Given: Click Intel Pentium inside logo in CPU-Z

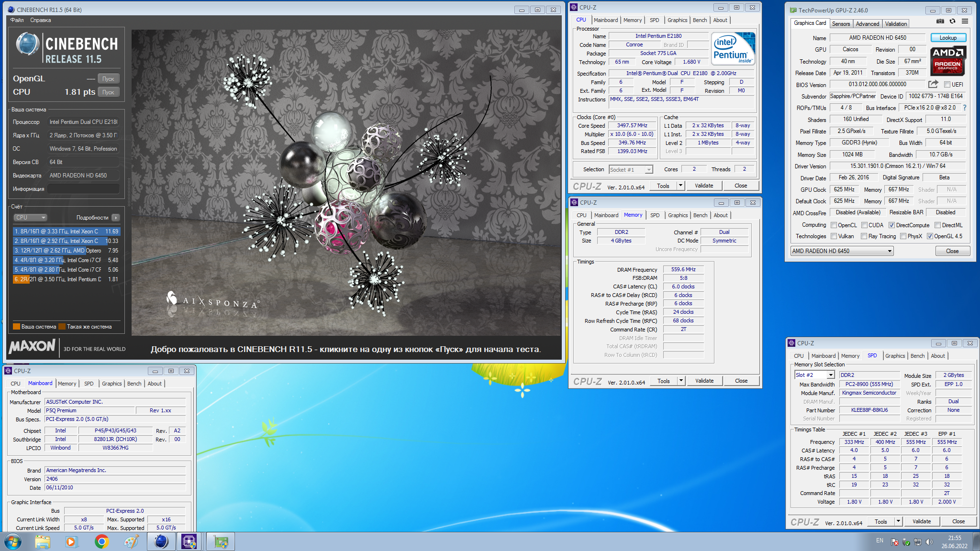Looking at the screenshot, I should point(733,48).
